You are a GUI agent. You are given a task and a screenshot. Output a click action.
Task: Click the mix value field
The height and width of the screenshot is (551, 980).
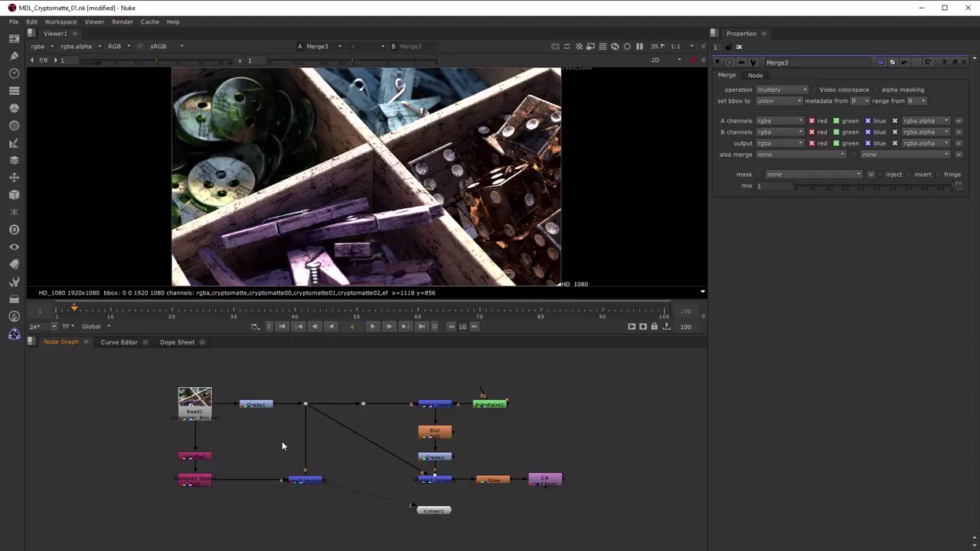click(x=774, y=186)
